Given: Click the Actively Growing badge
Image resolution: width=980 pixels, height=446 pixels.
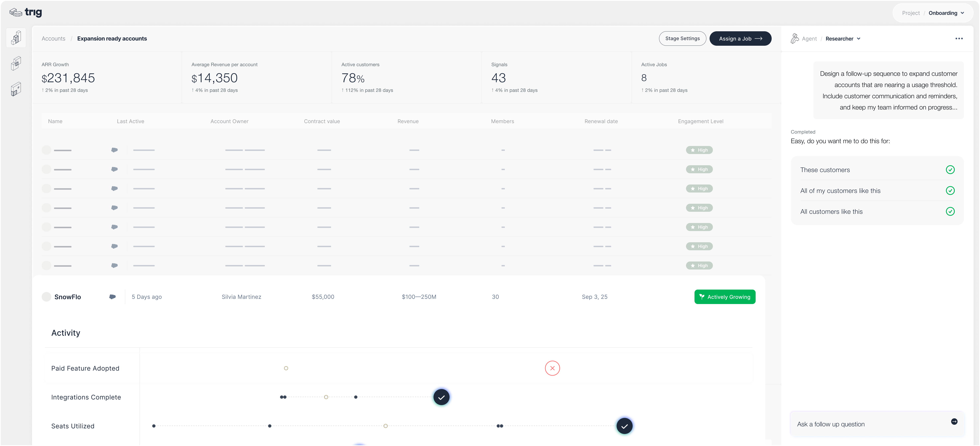Looking at the screenshot, I should [x=724, y=297].
